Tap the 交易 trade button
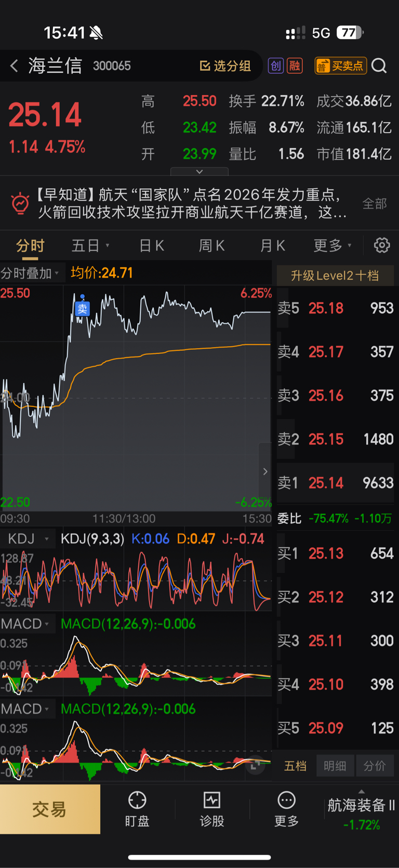The image size is (399, 868). coord(50,809)
